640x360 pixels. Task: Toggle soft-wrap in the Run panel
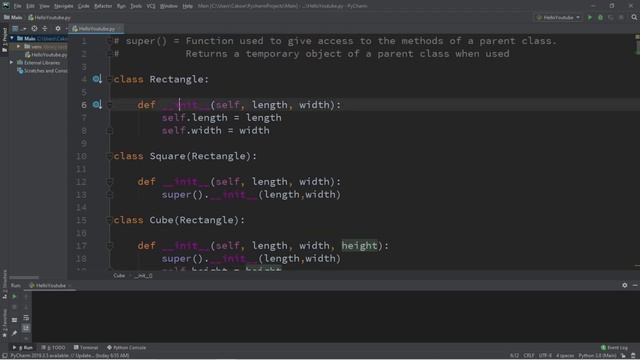26,318
